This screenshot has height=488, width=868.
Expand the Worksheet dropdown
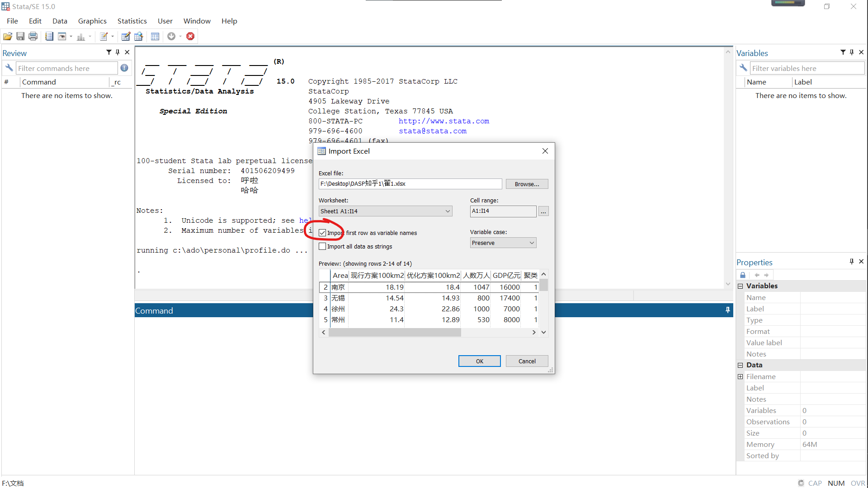tap(447, 211)
